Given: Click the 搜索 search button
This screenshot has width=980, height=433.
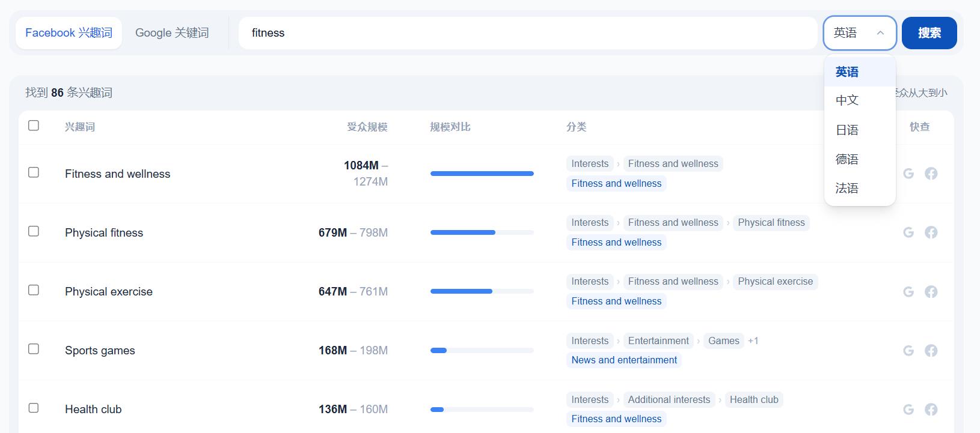Looking at the screenshot, I should click(x=929, y=33).
